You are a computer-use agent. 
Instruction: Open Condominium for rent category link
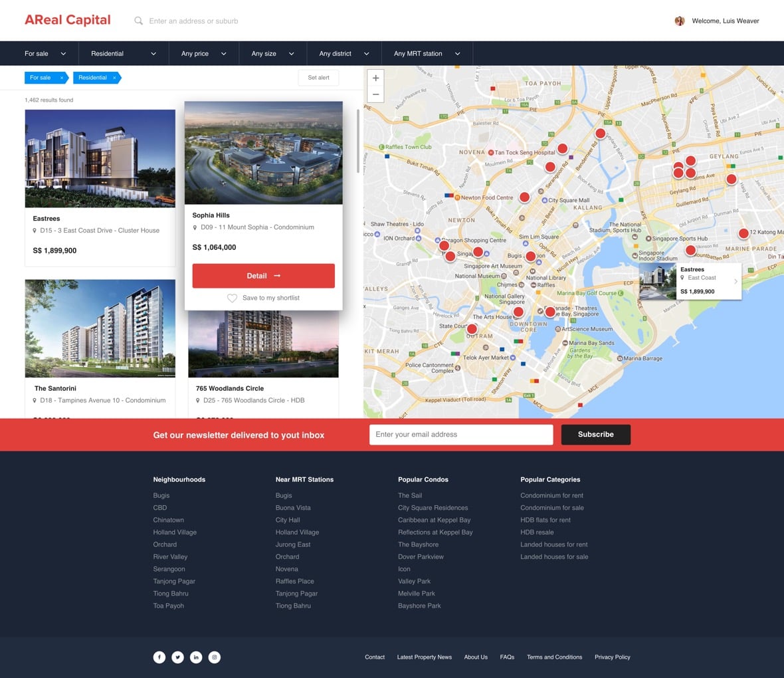coord(552,495)
